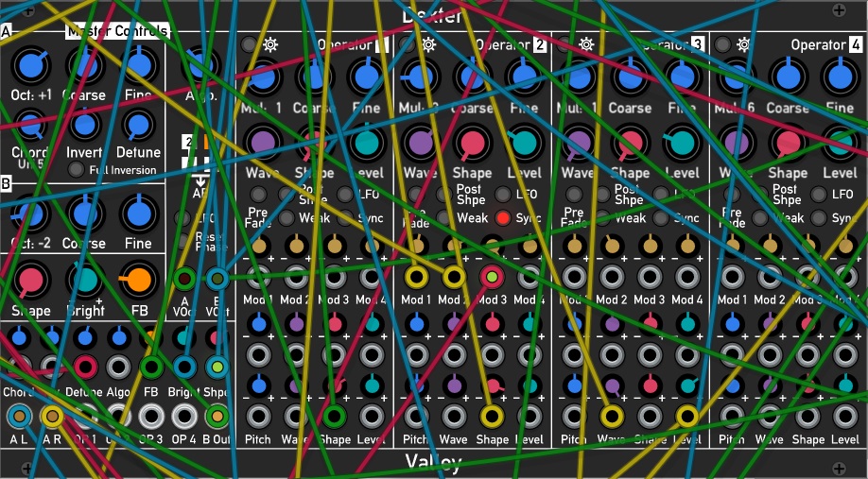Click Operator 4 Coarse knob
The height and width of the screenshot is (479, 868).
click(x=788, y=76)
